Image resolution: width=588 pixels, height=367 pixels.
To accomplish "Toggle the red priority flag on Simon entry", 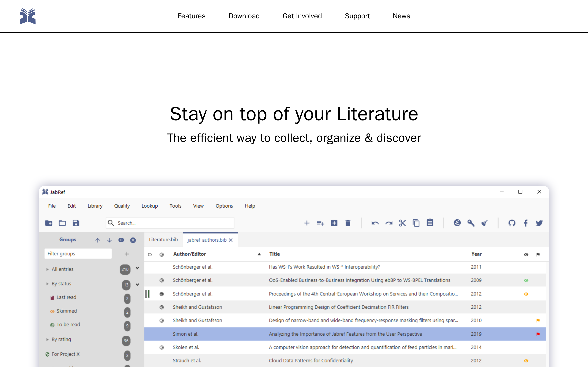I will tap(538, 334).
